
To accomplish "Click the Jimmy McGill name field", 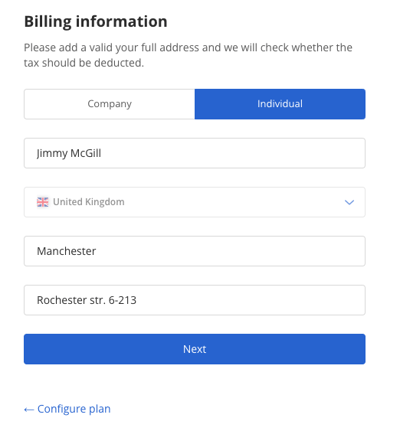I will tap(195, 153).
